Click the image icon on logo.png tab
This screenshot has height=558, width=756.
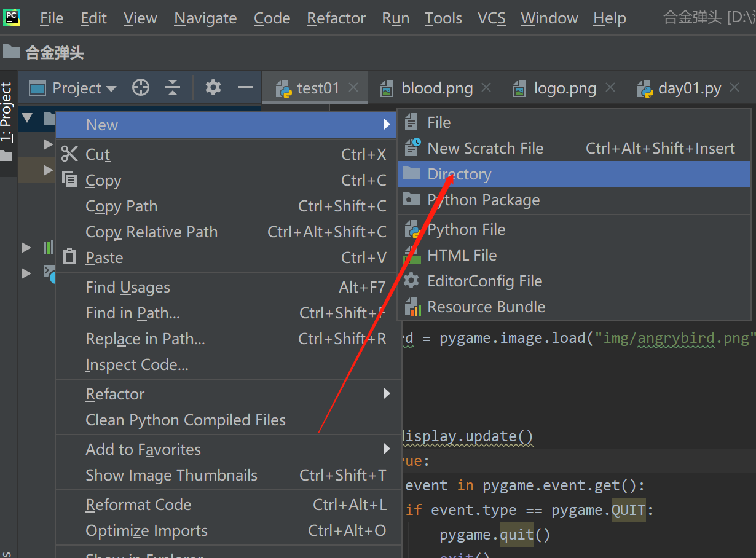click(x=519, y=88)
